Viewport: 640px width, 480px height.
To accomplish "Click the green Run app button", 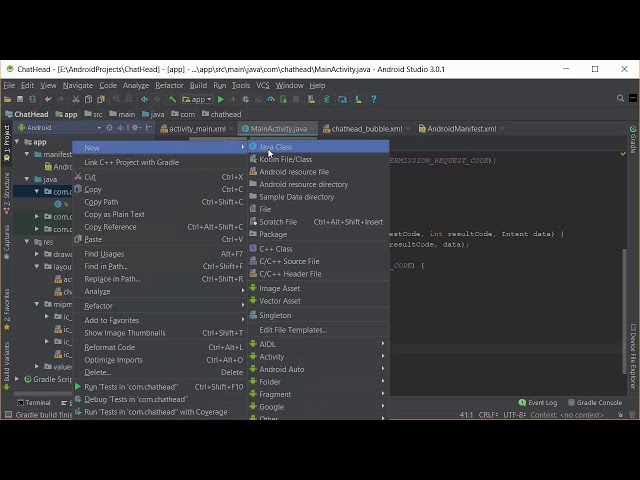I will click(x=221, y=99).
